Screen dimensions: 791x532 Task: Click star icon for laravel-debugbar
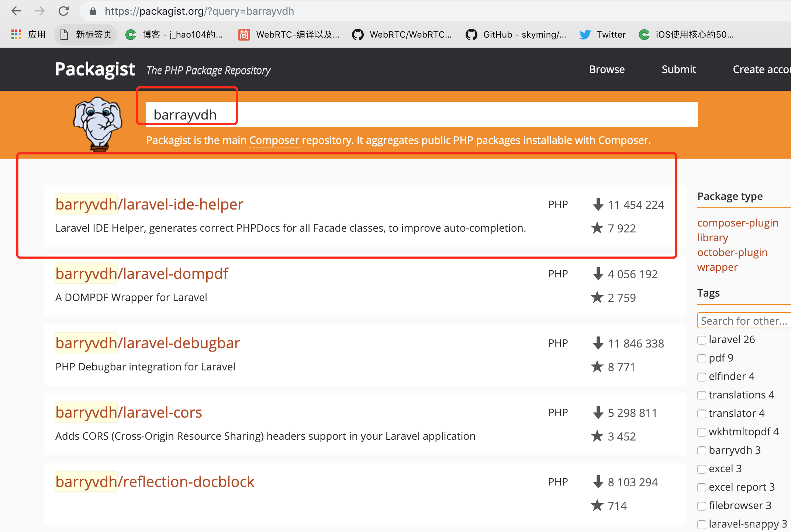click(597, 367)
